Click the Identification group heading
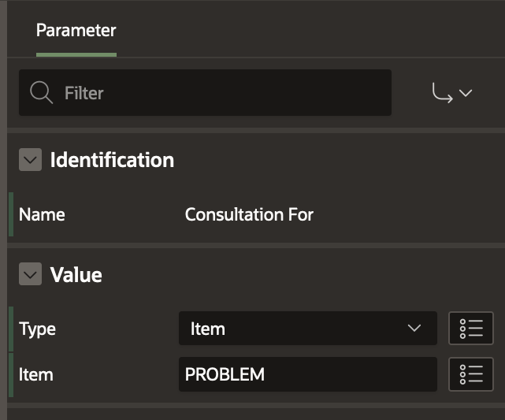 click(112, 160)
